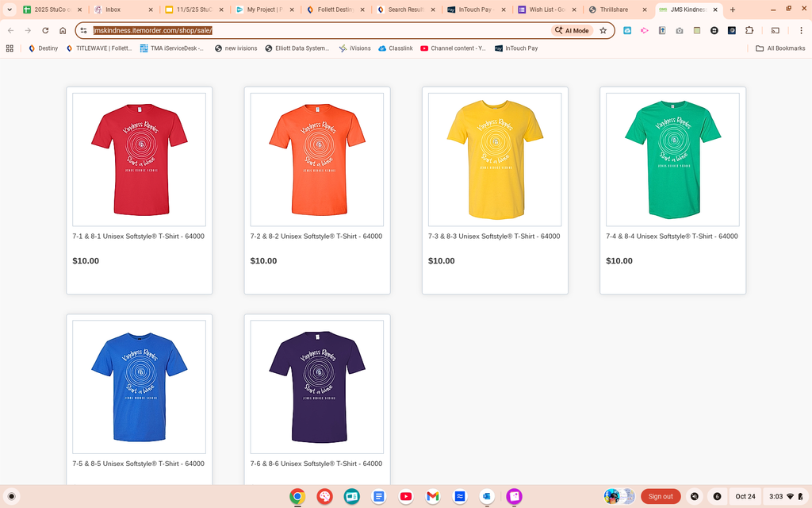
Task: Open the Extensions puzzle piece icon
Action: point(749,30)
